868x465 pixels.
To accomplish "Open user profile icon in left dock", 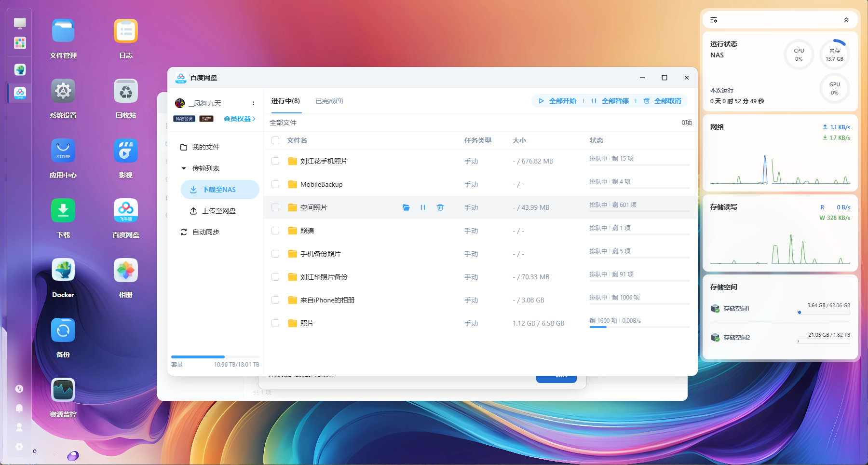I will click(19, 427).
